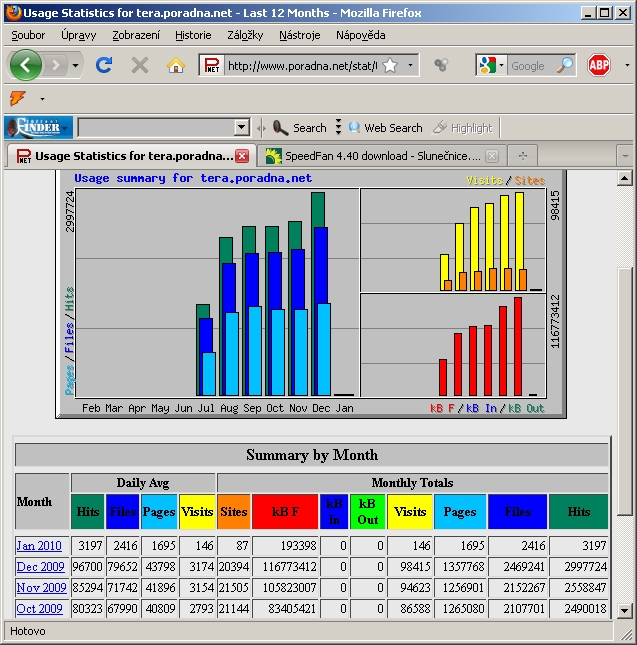The image size is (637, 645).
Task: Open the Dec 2009 monthly statistics link
Action: [40, 567]
